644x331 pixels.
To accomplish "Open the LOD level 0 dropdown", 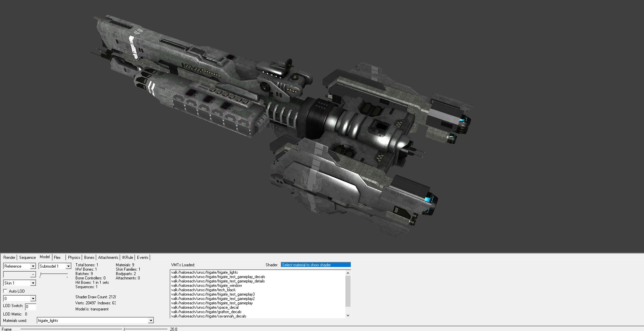I will pyautogui.click(x=20, y=298).
